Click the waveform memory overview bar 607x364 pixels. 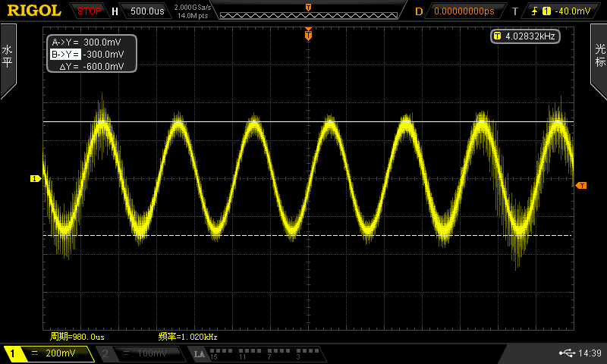(x=307, y=11)
